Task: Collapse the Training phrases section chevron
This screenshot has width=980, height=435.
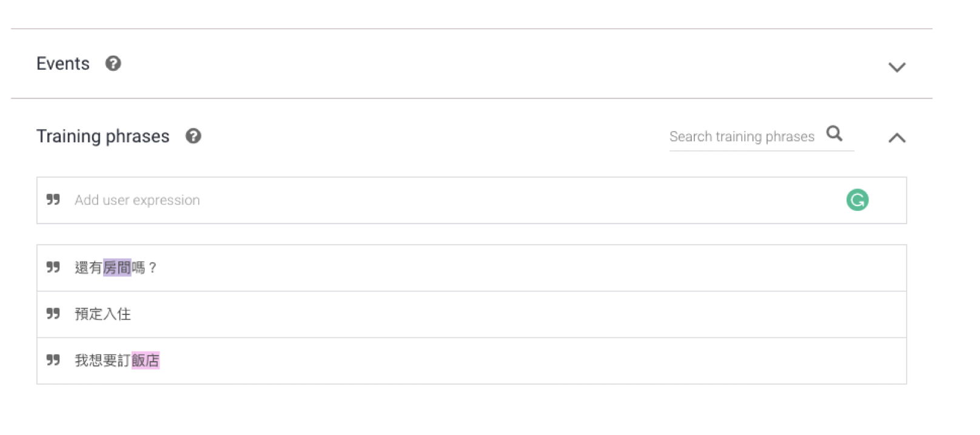Action: [897, 138]
